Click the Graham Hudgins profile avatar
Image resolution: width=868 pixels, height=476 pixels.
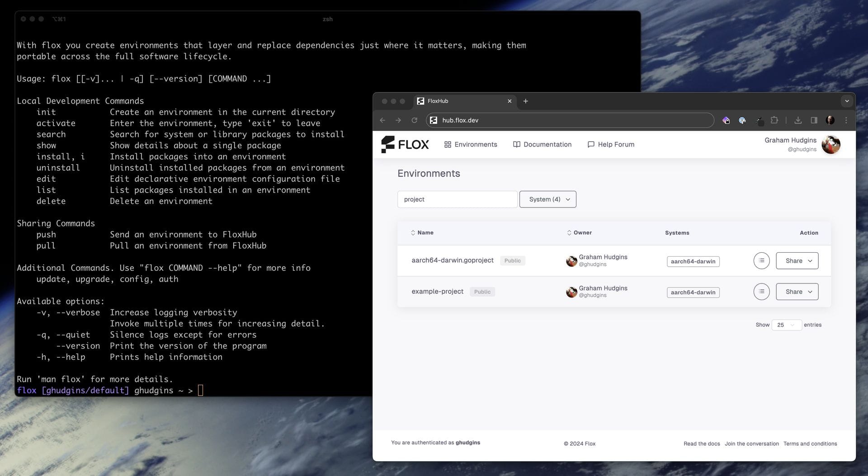point(831,145)
